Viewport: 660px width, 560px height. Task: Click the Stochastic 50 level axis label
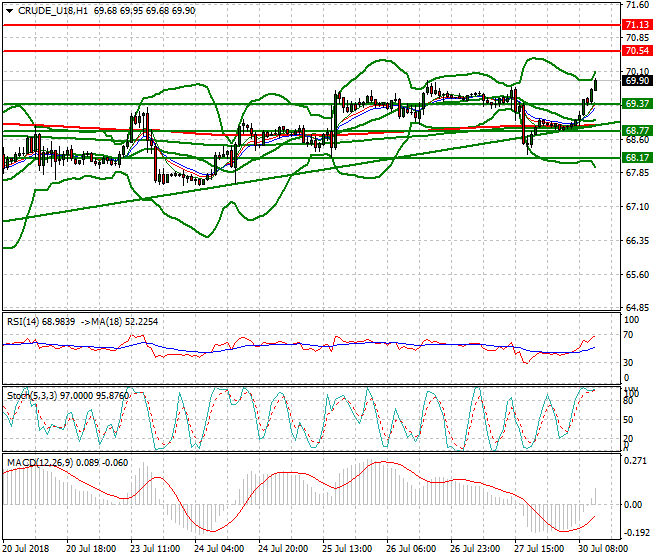[x=628, y=420]
